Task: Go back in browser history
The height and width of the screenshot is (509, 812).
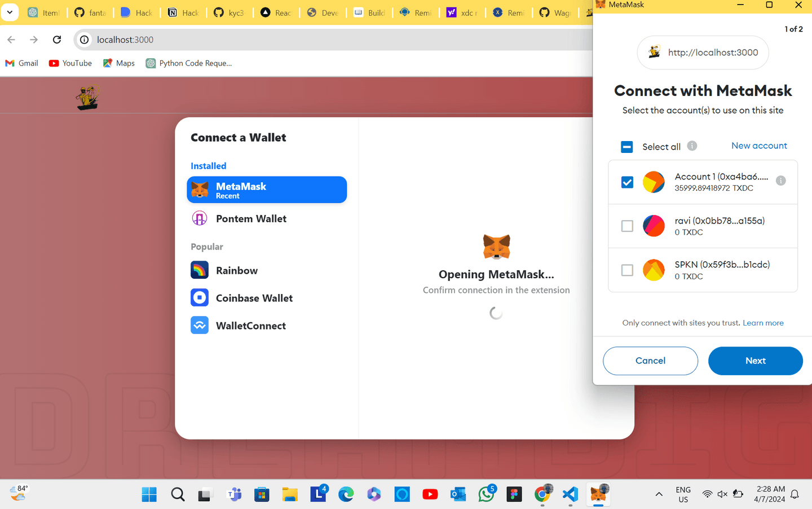Action: click(11, 40)
